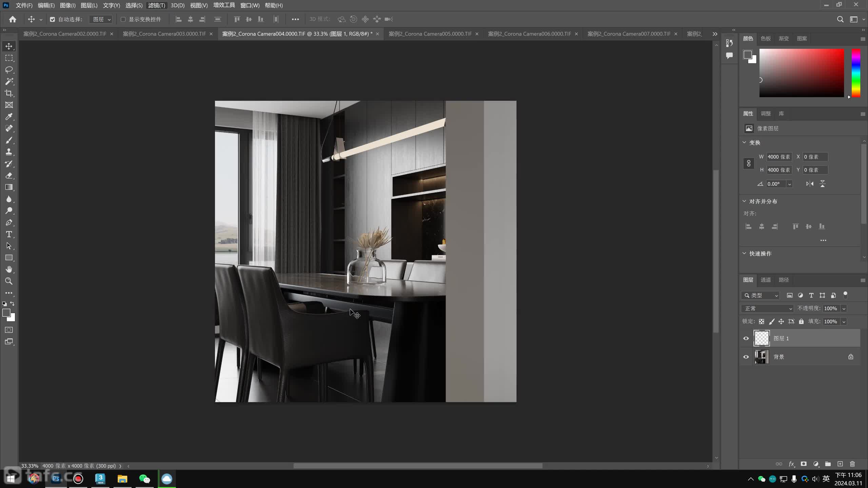The height and width of the screenshot is (488, 868).
Task: Switch to the 调整 tab
Action: point(766,114)
